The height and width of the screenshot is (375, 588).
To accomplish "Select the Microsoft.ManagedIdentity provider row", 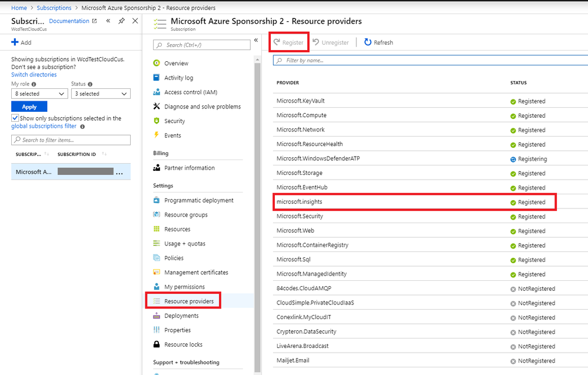I will [430, 274].
